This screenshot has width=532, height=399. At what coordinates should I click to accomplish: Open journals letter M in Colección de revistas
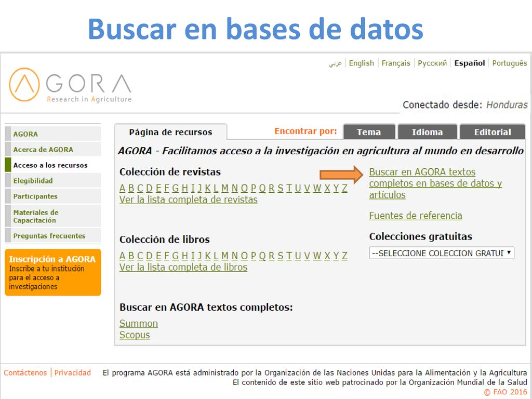(224, 188)
